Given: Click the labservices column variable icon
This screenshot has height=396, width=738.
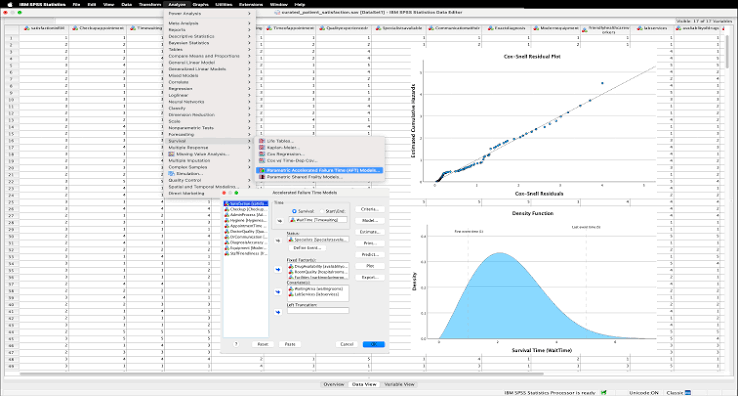Looking at the screenshot, I should coord(640,28).
